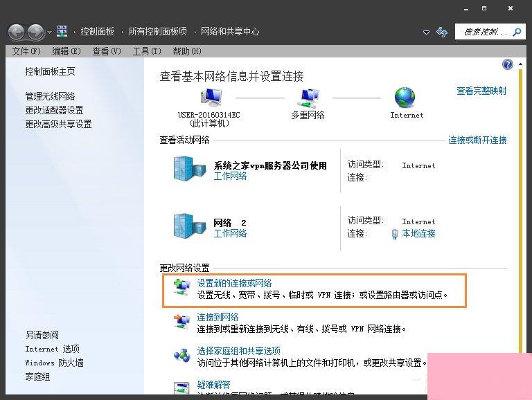
Task: Click the Control Panel icon in address bar
Action: pyautogui.click(x=62, y=31)
